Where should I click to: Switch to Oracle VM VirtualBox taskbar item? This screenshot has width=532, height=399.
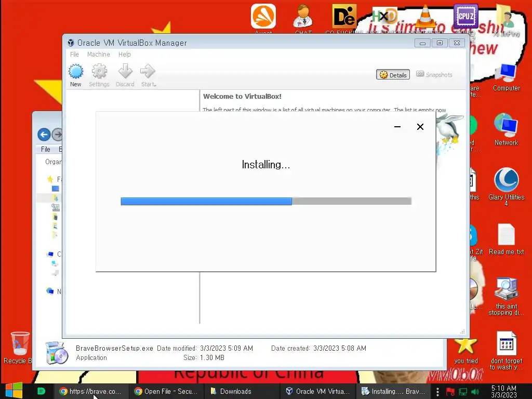pyautogui.click(x=317, y=391)
